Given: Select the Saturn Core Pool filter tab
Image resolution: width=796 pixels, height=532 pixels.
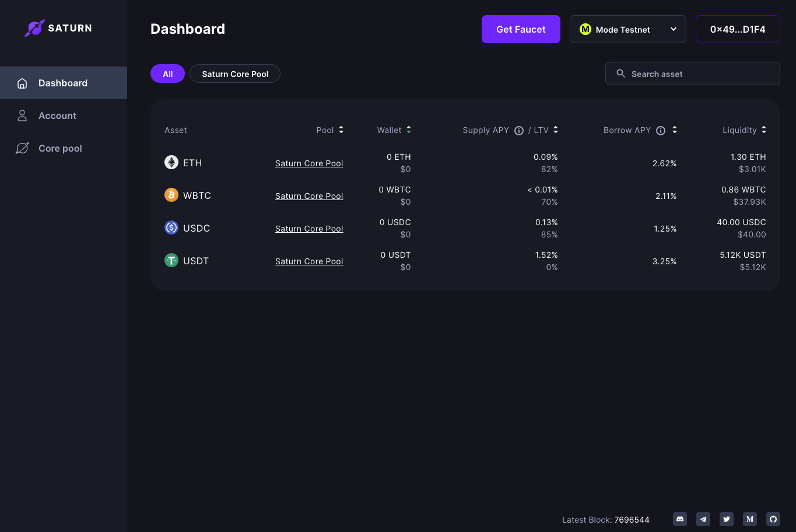Looking at the screenshot, I should click(235, 73).
